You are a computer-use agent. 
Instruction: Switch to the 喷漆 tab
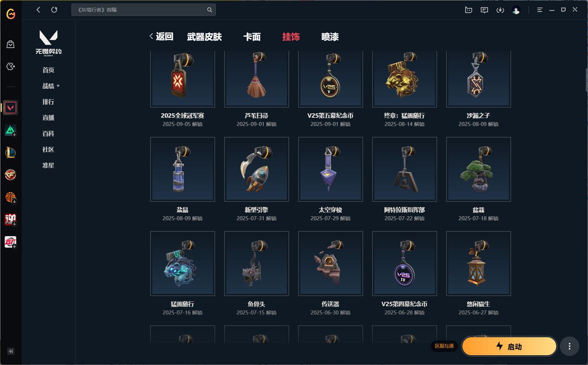pos(330,37)
